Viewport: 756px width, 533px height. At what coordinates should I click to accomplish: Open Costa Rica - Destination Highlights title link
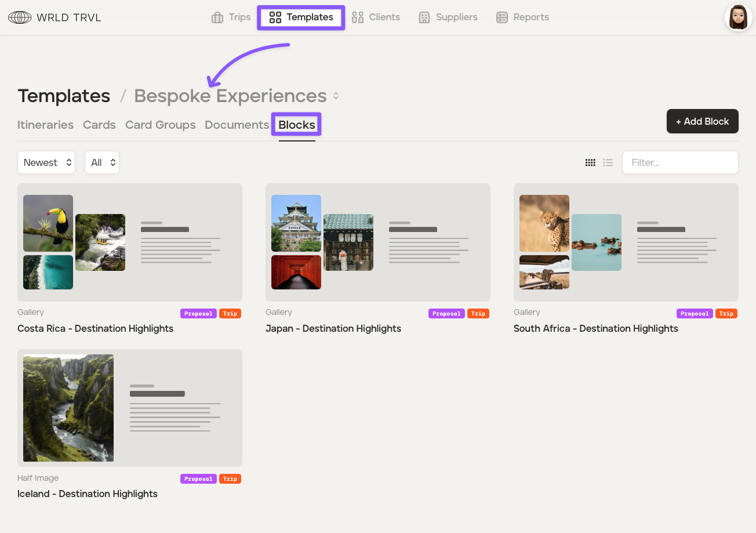(95, 328)
